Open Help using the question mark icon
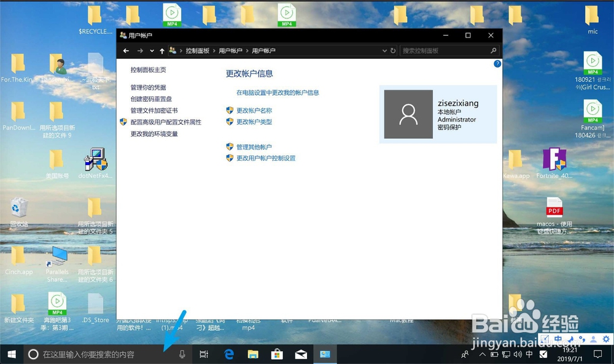The height and width of the screenshot is (364, 614). click(x=497, y=63)
